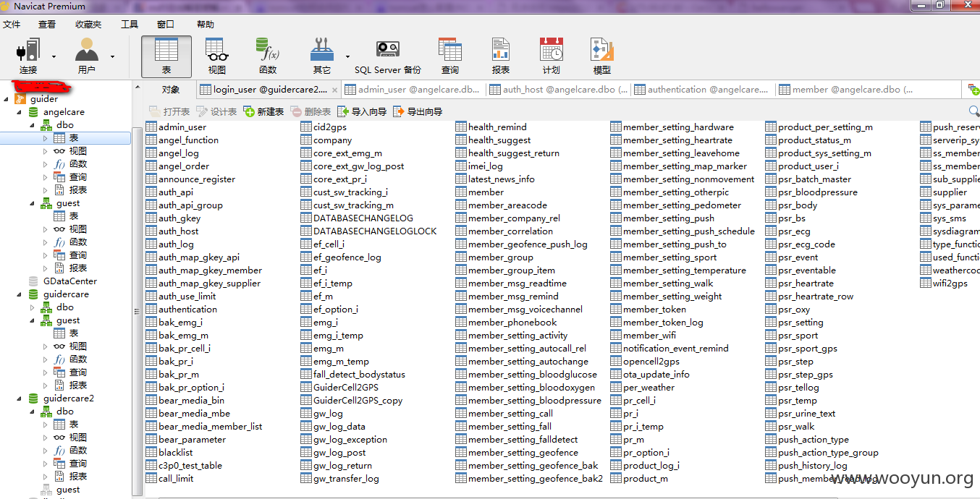The height and width of the screenshot is (499, 980).
Task: Click the sidebar splitter handle
Action: pos(137,312)
